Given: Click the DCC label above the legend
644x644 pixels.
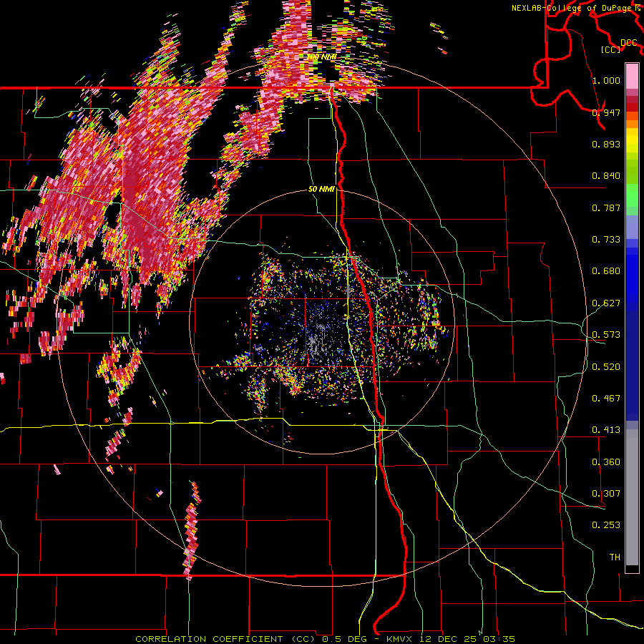Looking at the screenshot, I should [x=629, y=43].
